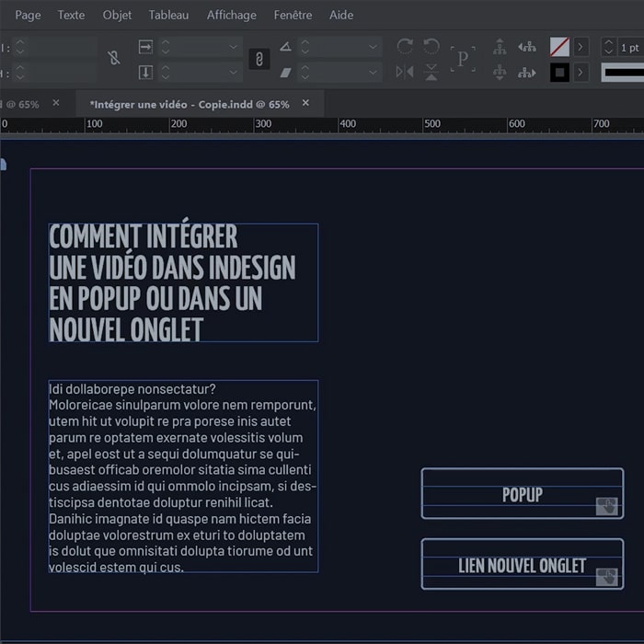Click the height (H) value field
The height and width of the screenshot is (644, 644).
61,73
